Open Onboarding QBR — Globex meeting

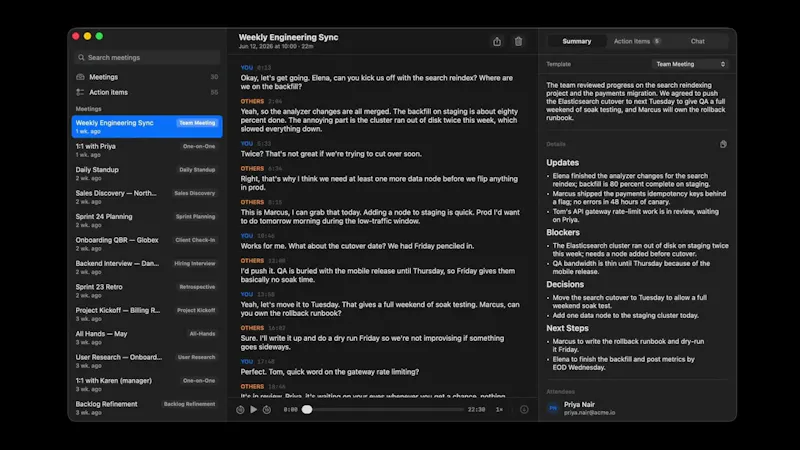tap(147, 244)
